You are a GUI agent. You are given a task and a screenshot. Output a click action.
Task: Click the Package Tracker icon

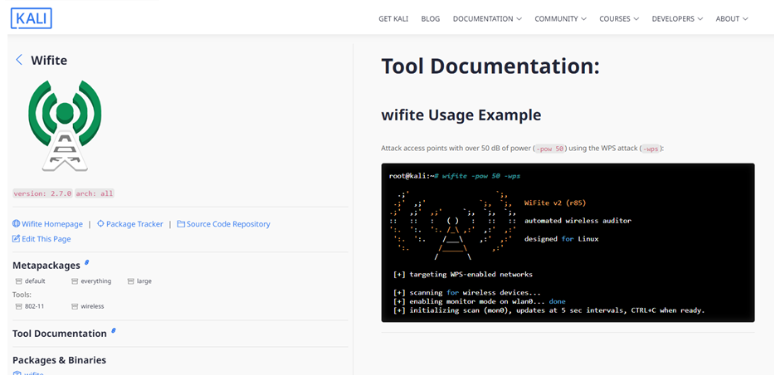click(x=101, y=224)
